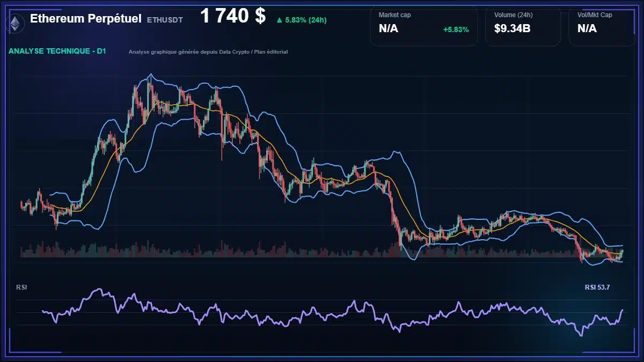
Task: Click the 5.83% (24h) change value
Action: [x=306, y=20]
